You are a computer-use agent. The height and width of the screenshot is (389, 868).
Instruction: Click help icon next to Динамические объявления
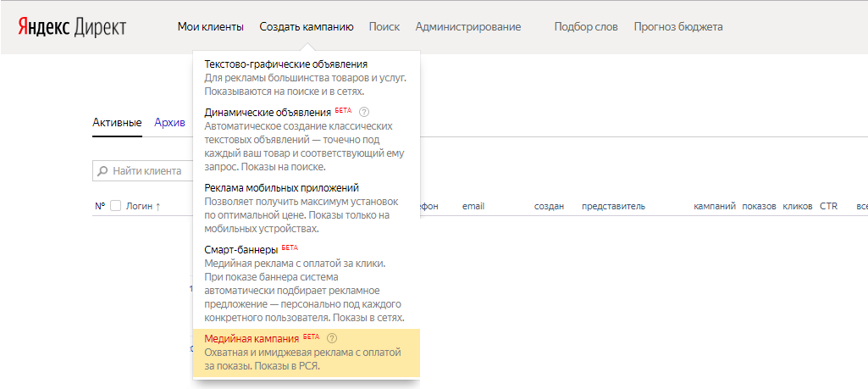363,112
